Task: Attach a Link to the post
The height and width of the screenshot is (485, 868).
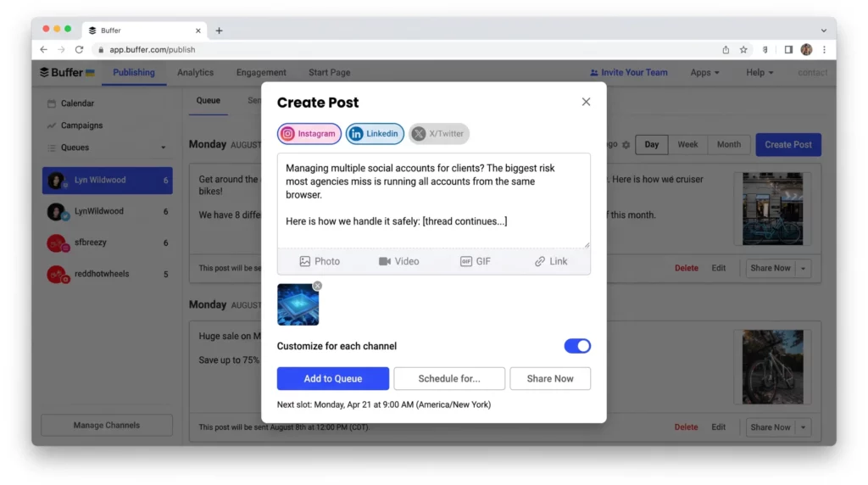Action: tap(551, 261)
